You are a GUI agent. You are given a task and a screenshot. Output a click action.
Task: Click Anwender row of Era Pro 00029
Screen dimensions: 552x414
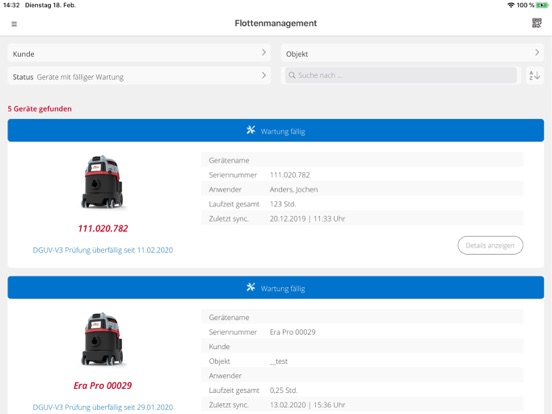pos(362,376)
